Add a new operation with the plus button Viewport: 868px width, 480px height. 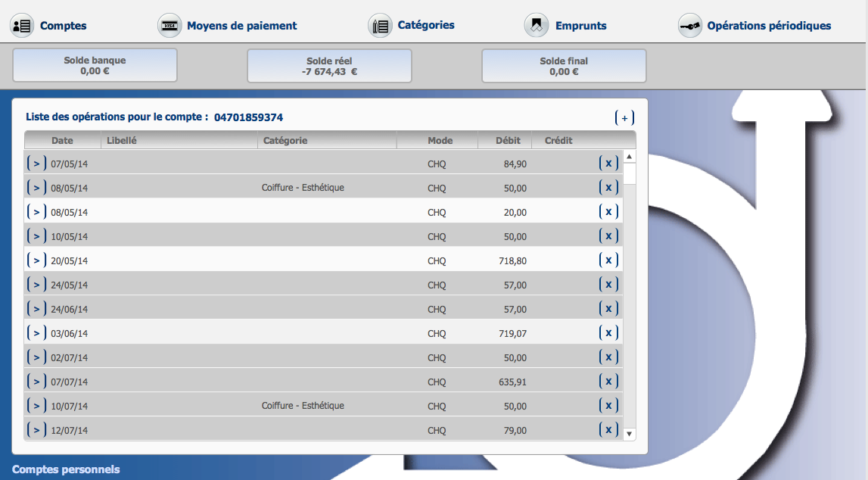click(x=624, y=117)
